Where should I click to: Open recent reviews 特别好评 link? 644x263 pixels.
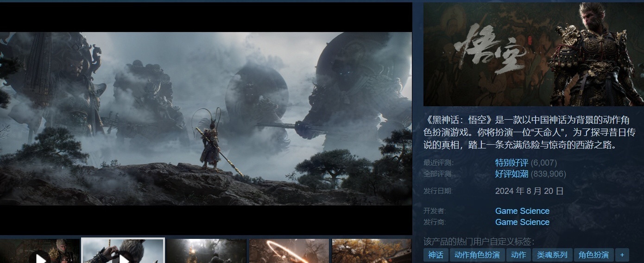[511, 163]
